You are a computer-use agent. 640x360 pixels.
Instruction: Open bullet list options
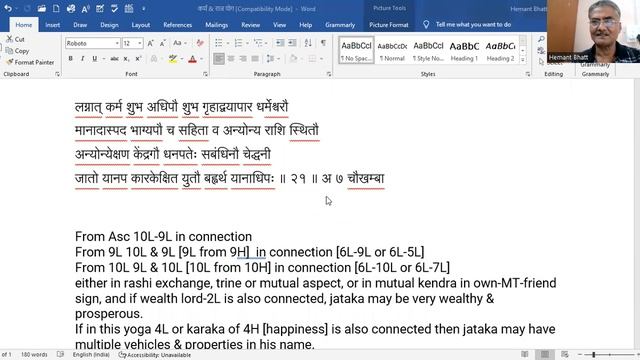[x=228, y=43]
